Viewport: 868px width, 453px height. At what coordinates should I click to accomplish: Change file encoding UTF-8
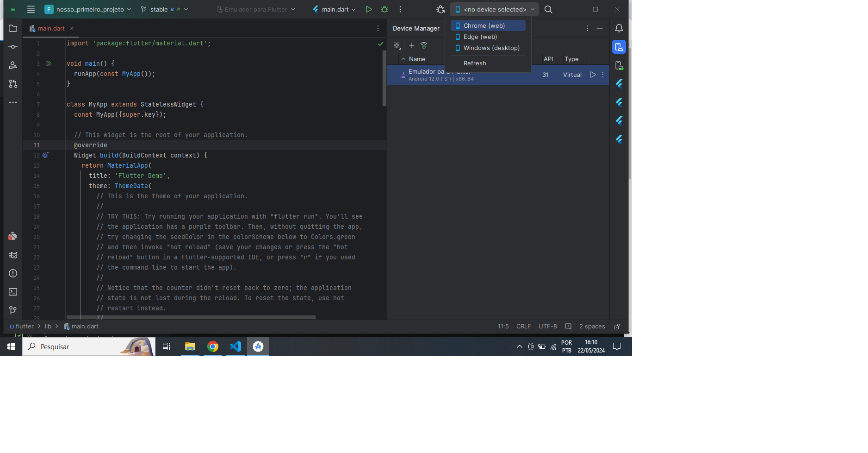pyautogui.click(x=548, y=327)
